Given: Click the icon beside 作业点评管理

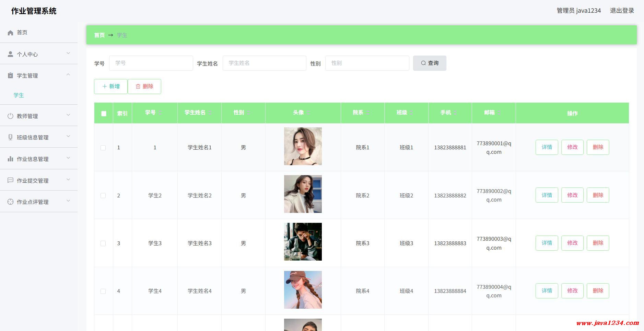Looking at the screenshot, I should click(x=10, y=202).
